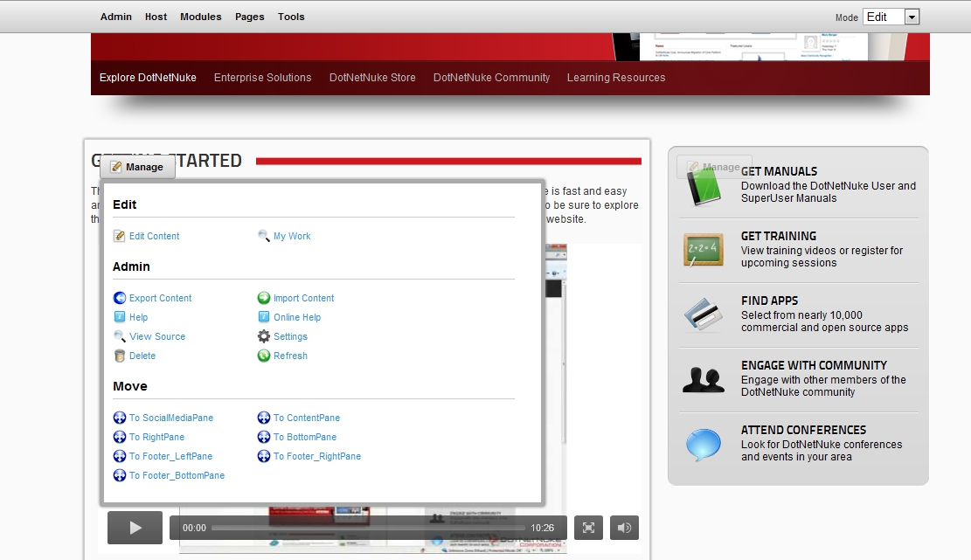Play the getting started video
Image resolution: width=971 pixels, height=560 pixels.
tap(135, 528)
